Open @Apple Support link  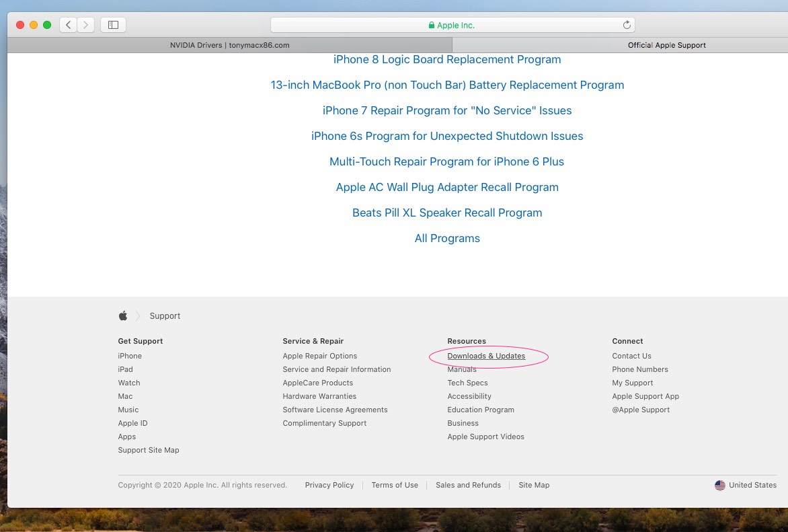[641, 410]
